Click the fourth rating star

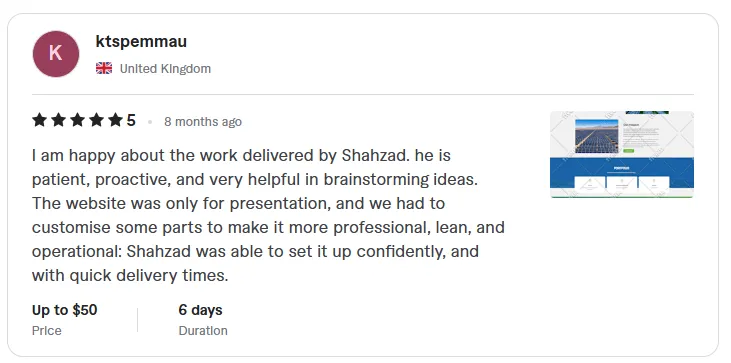coord(97,120)
